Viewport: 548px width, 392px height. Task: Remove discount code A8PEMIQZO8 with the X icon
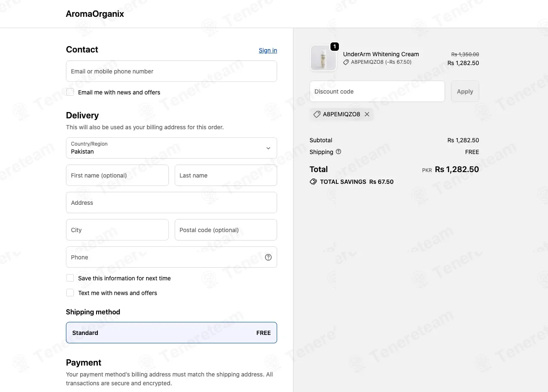point(367,114)
